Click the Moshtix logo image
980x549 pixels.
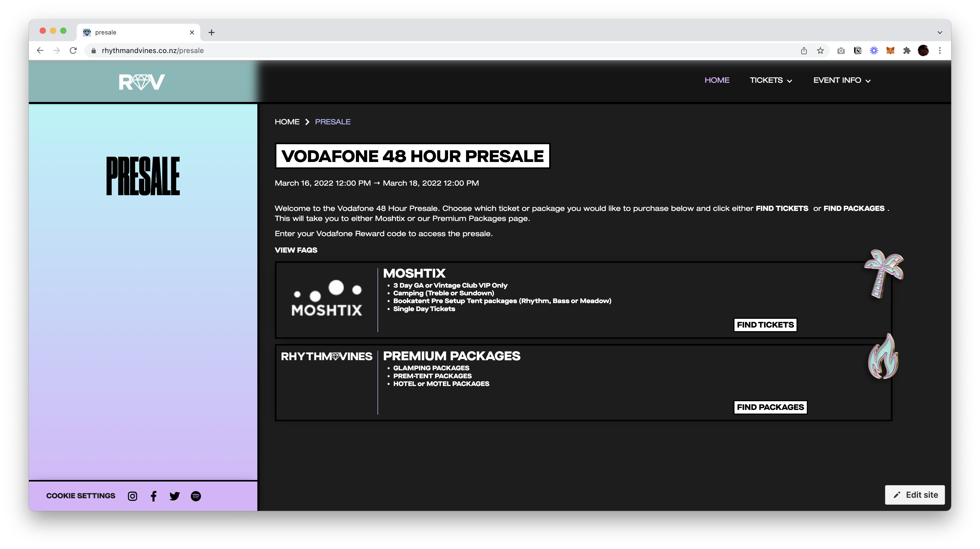tap(327, 298)
